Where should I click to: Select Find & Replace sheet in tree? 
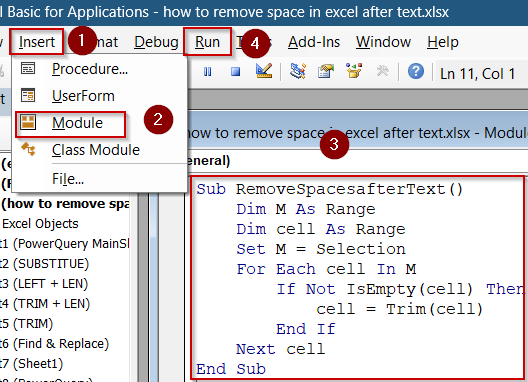pos(55,344)
